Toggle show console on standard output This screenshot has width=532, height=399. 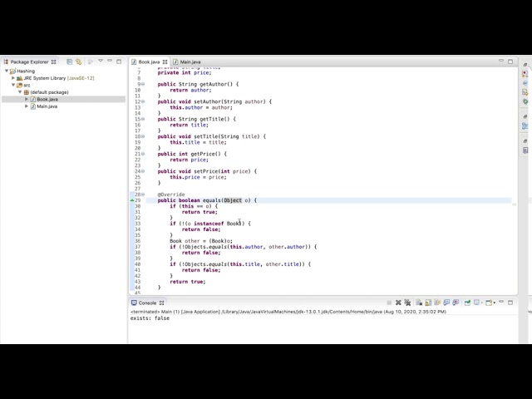[x=446, y=303]
